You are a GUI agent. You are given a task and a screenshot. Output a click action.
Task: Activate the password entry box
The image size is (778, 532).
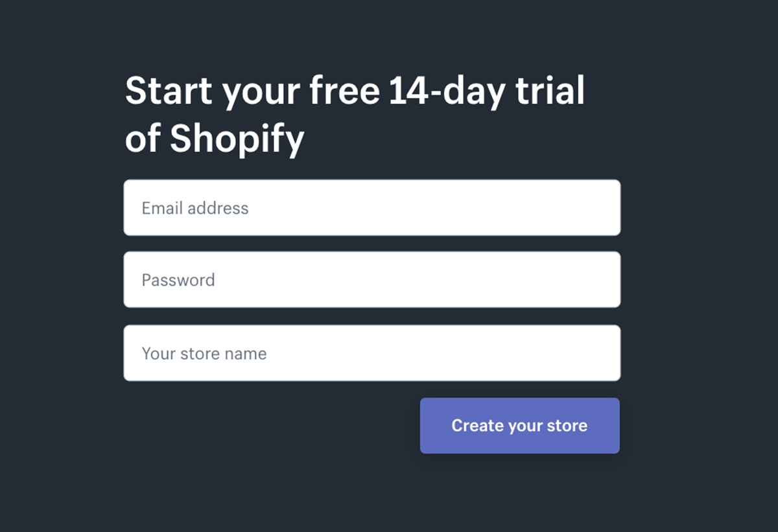(371, 280)
